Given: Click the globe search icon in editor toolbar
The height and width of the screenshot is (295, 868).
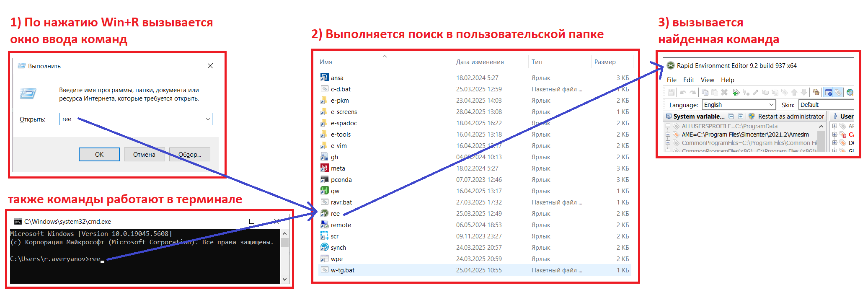Looking at the screenshot, I should pos(850,92).
